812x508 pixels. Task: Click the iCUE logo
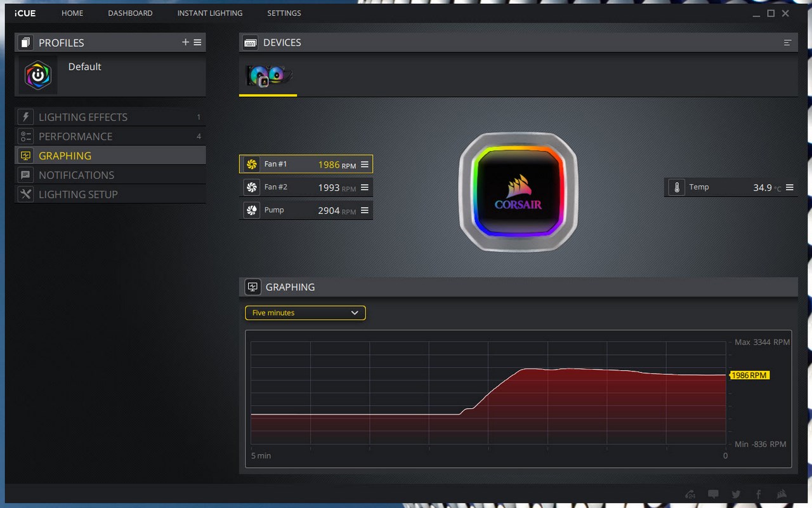(x=25, y=13)
